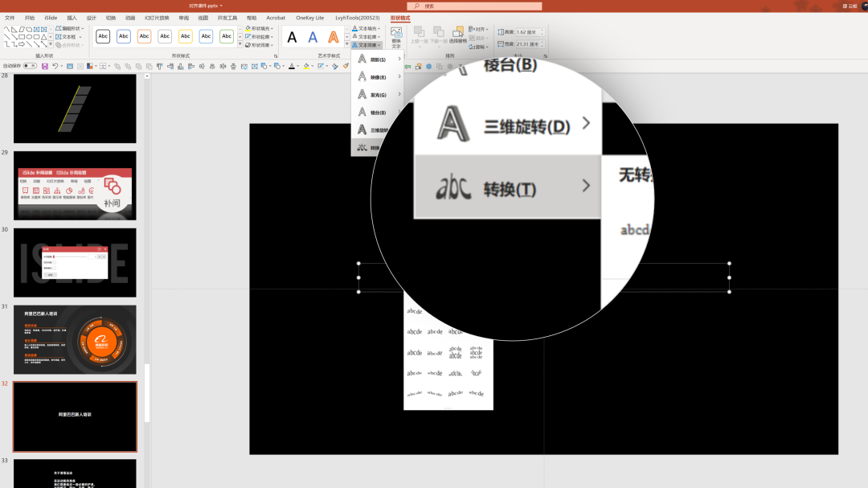Screen dimensions: 868x488
Task: Collapse the 文本效果 text effects dropdown
Action: (366, 45)
